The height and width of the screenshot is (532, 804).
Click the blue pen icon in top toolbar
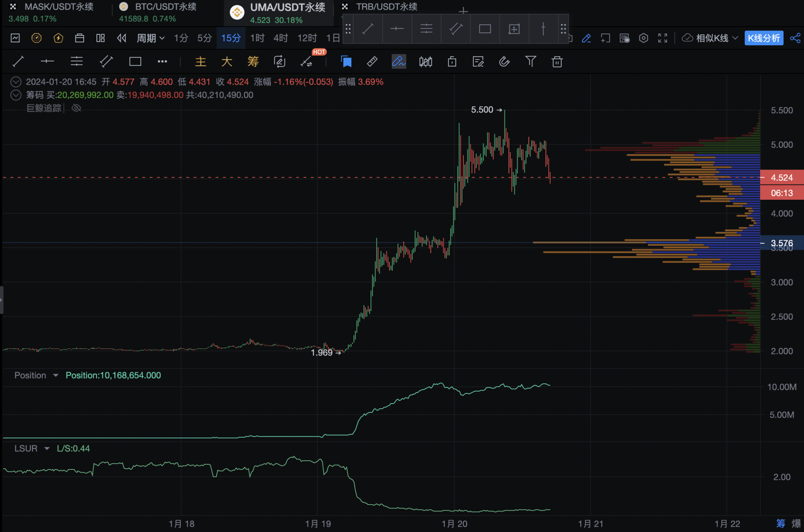[586, 38]
